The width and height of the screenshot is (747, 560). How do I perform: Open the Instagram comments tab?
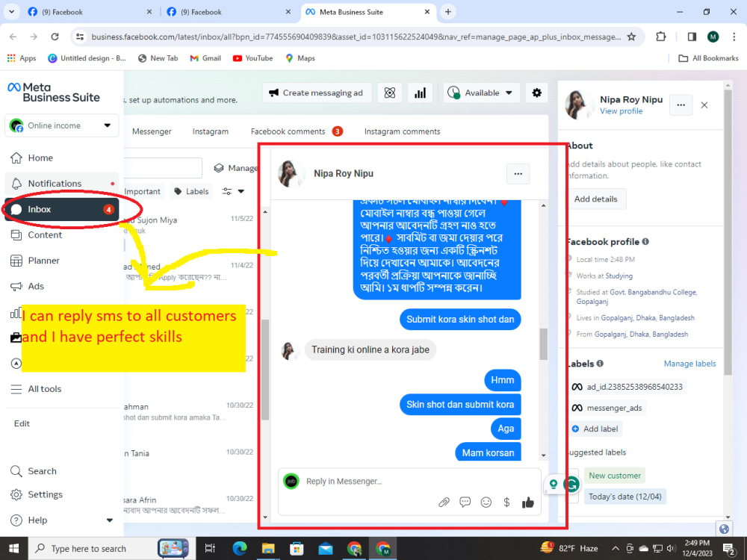click(x=402, y=131)
